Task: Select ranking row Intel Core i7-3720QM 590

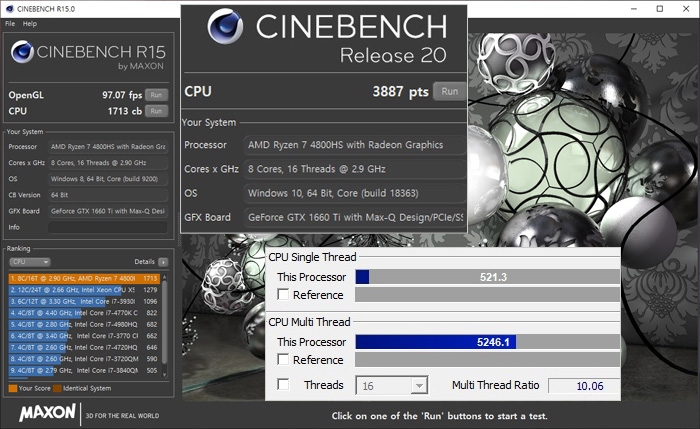Action: [84, 359]
